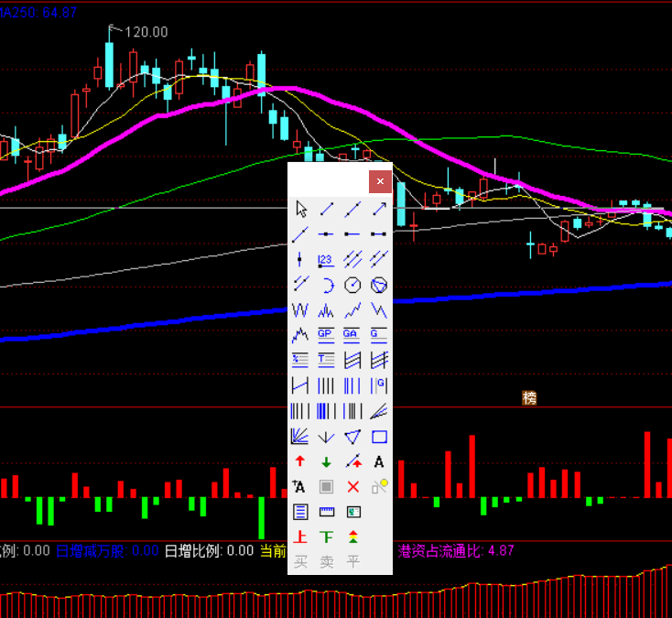Image resolution: width=672 pixels, height=618 pixels.
Task: Select the +A text annotation tool
Action: [299, 487]
